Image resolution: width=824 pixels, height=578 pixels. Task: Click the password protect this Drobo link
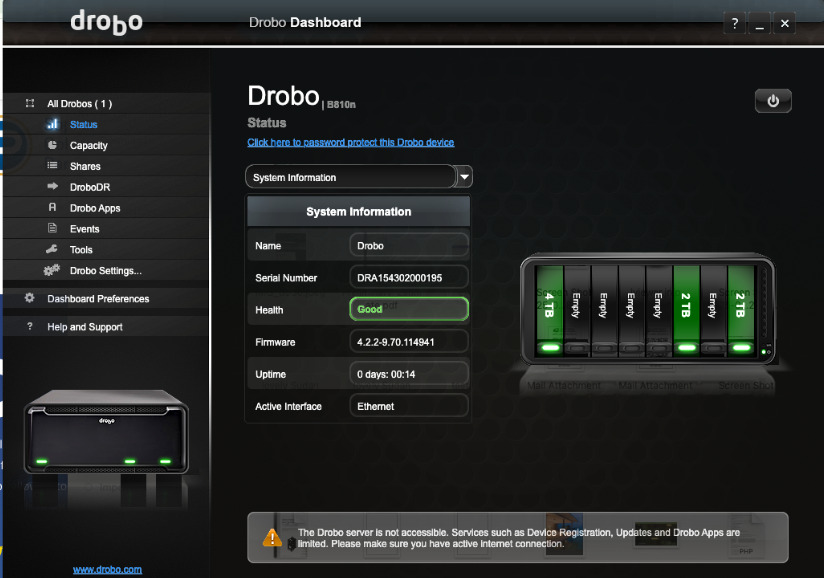(351, 142)
